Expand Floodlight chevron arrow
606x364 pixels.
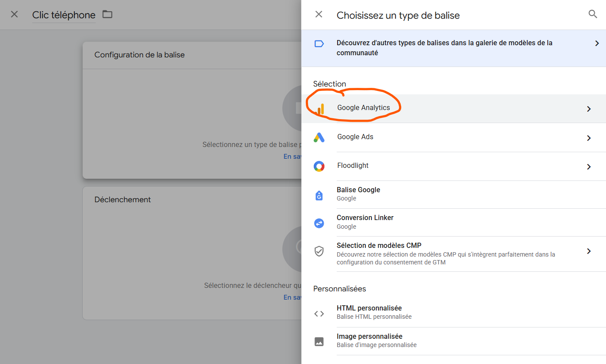(589, 167)
